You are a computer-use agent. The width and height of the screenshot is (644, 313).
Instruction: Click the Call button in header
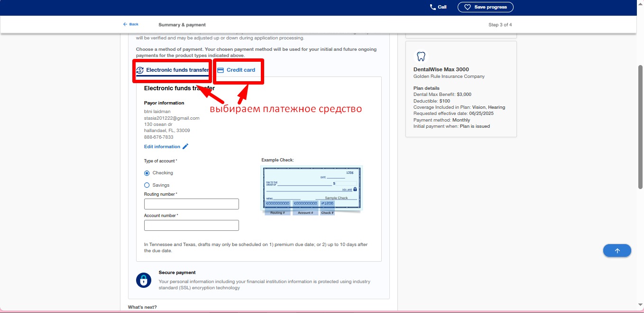pos(437,7)
